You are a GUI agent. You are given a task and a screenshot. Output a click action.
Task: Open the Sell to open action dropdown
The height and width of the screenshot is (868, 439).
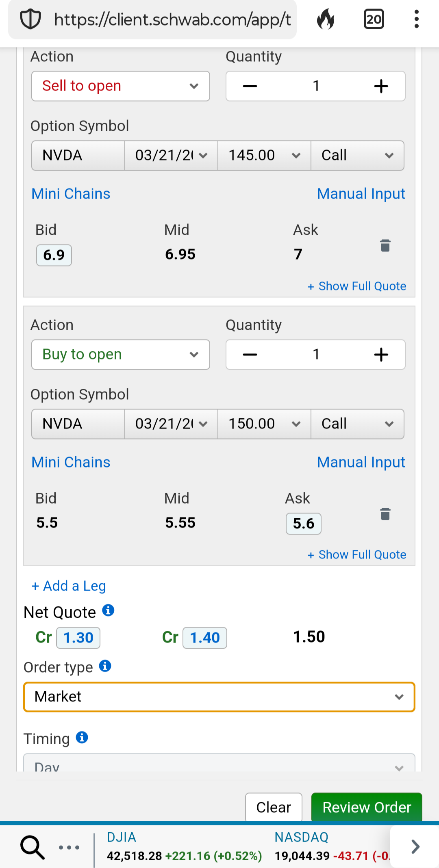coord(121,86)
